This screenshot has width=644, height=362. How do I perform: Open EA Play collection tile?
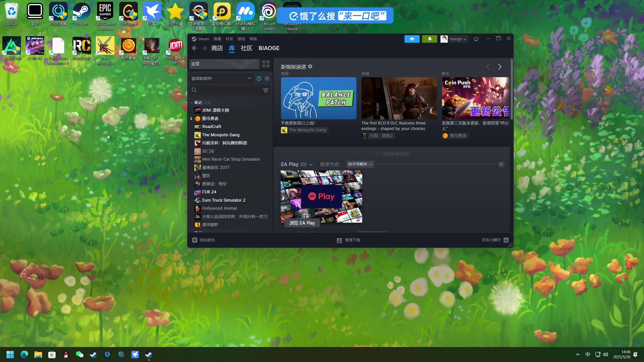point(321,196)
